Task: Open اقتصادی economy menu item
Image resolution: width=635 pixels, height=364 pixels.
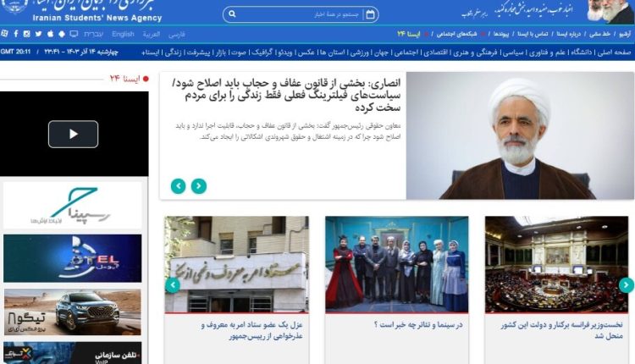Action: click(x=436, y=52)
